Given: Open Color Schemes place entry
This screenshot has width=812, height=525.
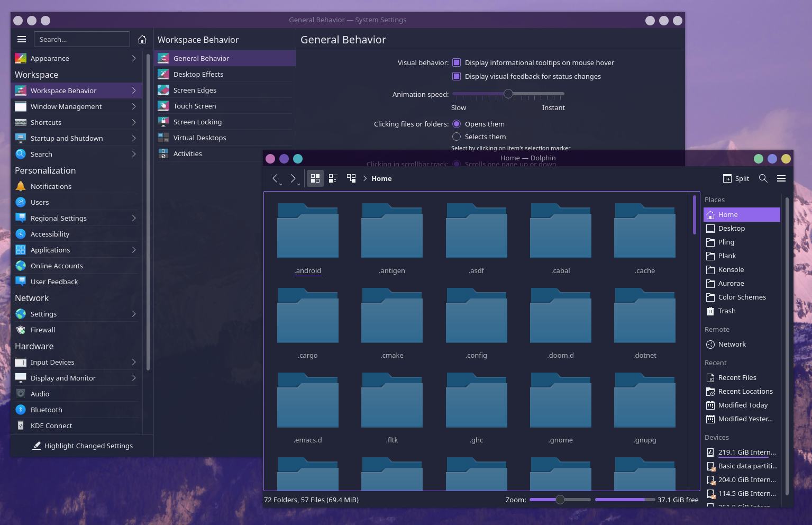Looking at the screenshot, I should coord(742,297).
